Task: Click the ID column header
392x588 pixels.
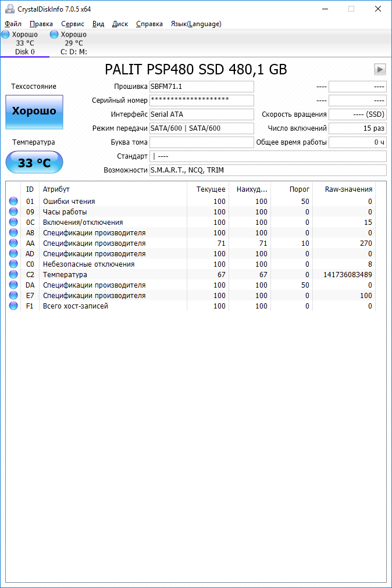Action: point(30,189)
